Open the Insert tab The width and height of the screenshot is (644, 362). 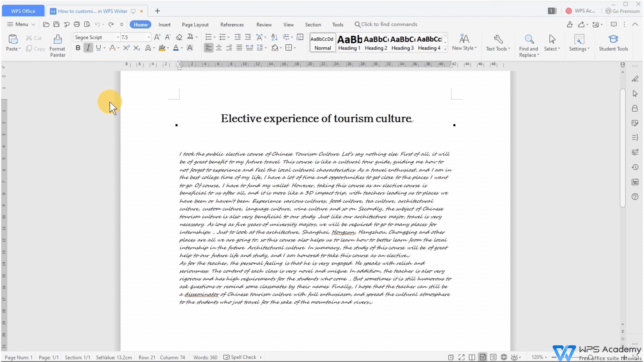pos(164,25)
